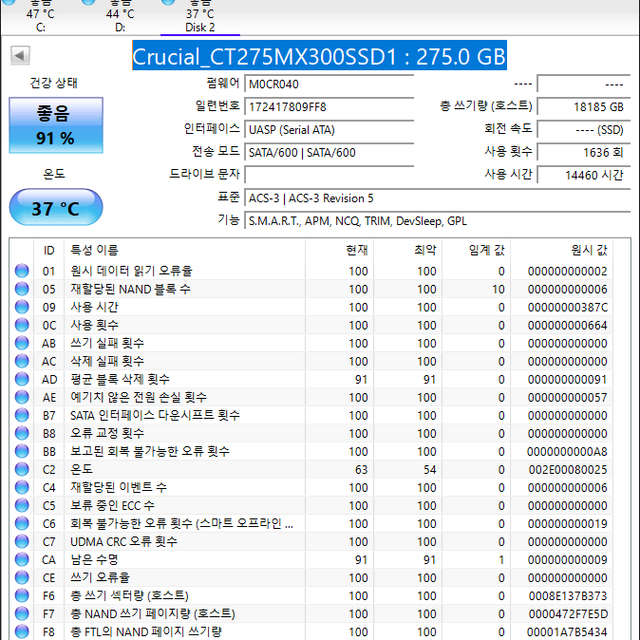This screenshot has width=640, height=640.
Task: Click power on hours value 14460 시간
Action: (x=584, y=175)
